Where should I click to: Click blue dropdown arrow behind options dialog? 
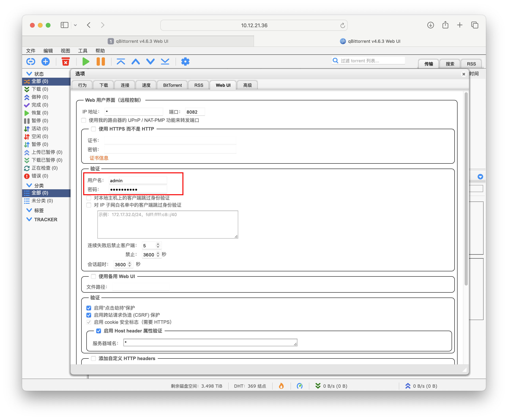tap(480, 177)
